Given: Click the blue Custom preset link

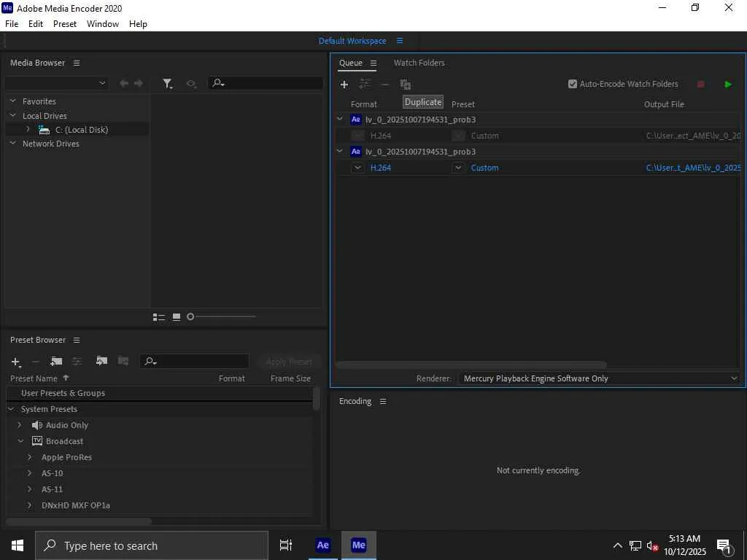Looking at the screenshot, I should coord(484,168).
